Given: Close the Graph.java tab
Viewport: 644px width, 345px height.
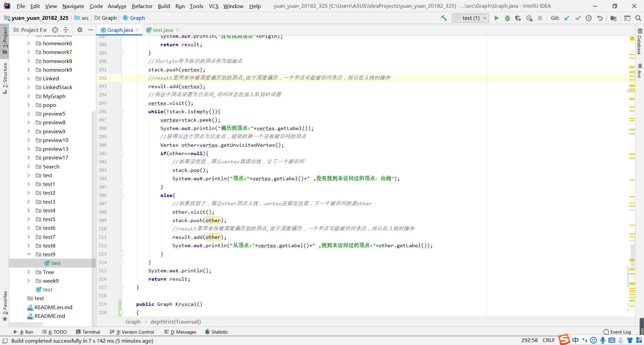Looking at the screenshot, I should [137, 30].
